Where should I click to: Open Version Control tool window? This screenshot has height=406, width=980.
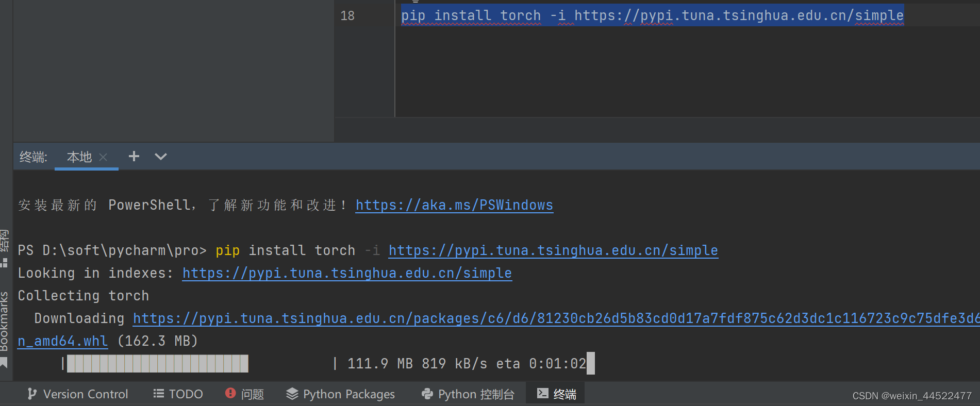coord(77,394)
